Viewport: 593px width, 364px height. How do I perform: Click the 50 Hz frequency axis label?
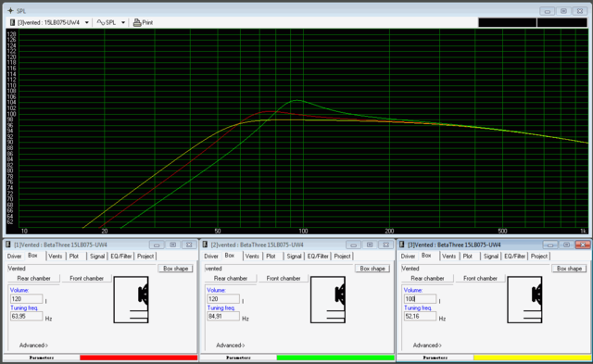[218, 231]
